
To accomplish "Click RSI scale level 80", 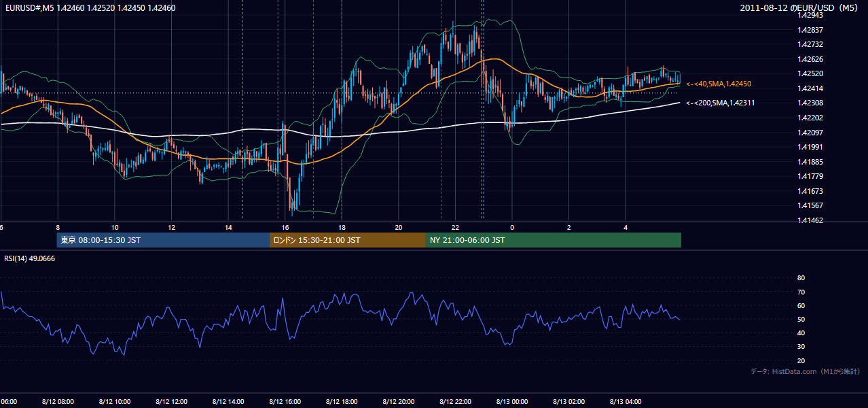I will coord(801,278).
